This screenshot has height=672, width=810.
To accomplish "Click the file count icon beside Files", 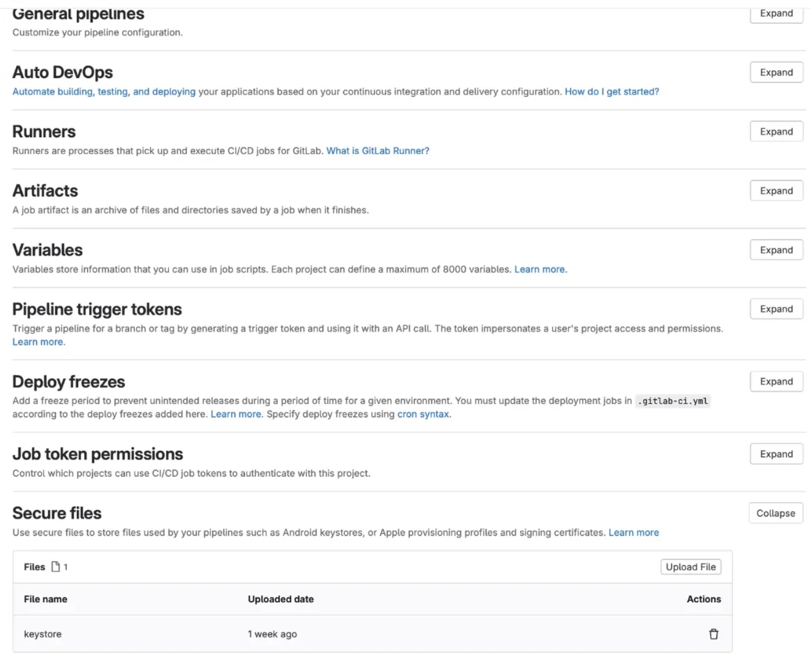I will point(56,566).
